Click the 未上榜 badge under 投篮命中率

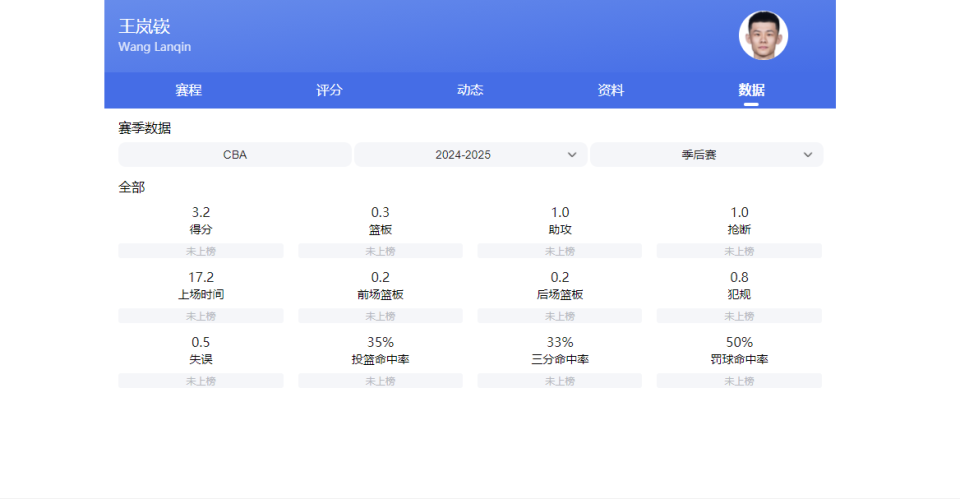tap(380, 381)
